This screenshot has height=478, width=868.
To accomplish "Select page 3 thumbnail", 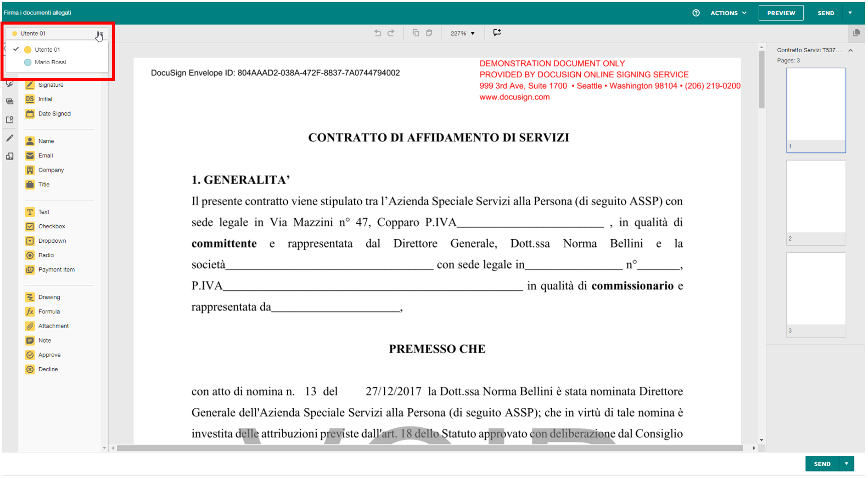I will click(x=816, y=295).
